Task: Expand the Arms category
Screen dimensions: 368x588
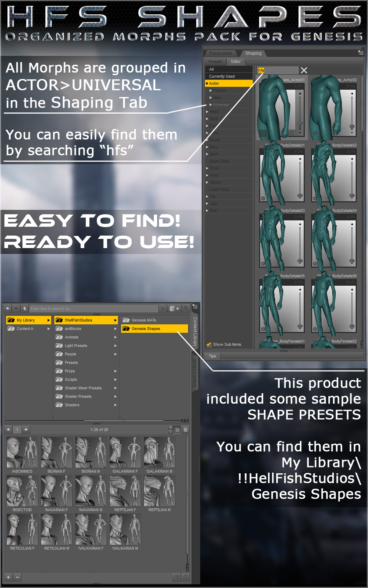Action: click(x=207, y=175)
